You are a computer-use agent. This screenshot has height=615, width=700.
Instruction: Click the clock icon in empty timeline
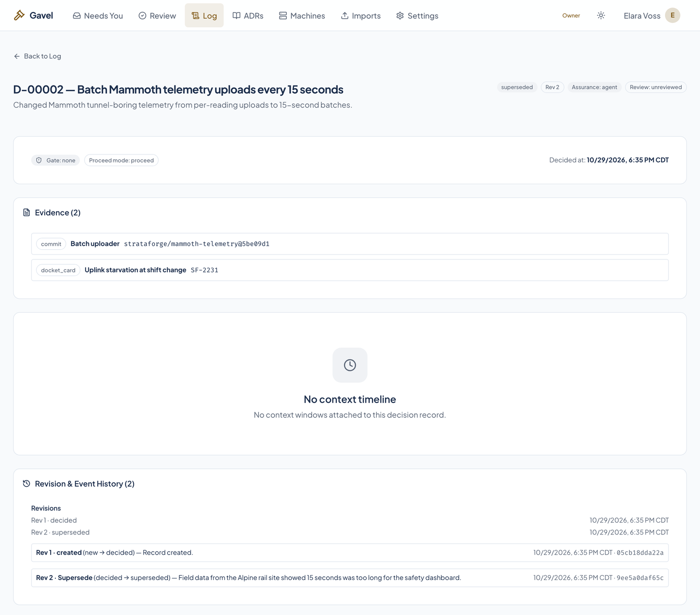[350, 365]
